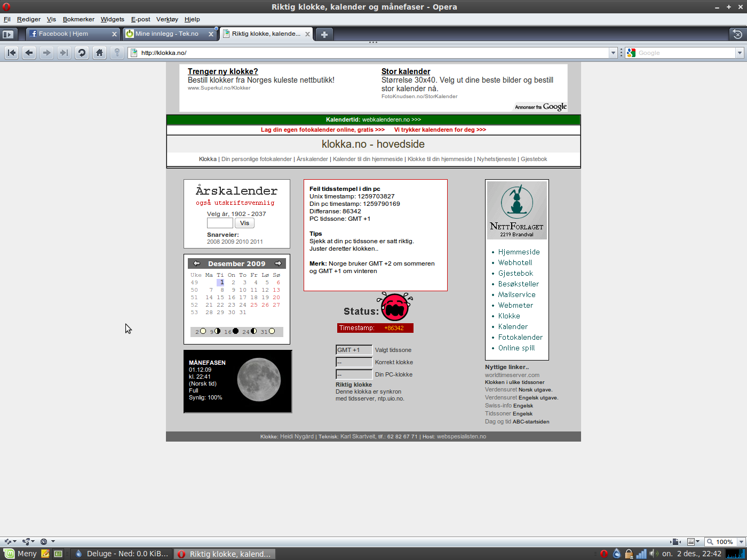747x560 pixels.
Task: Click the wand password key icon
Action: coord(117,53)
